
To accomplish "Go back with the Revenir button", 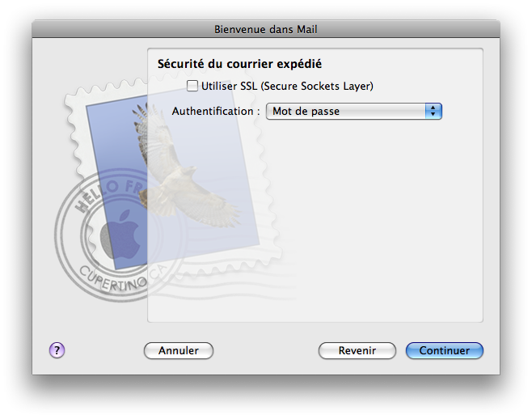I will pos(357,350).
